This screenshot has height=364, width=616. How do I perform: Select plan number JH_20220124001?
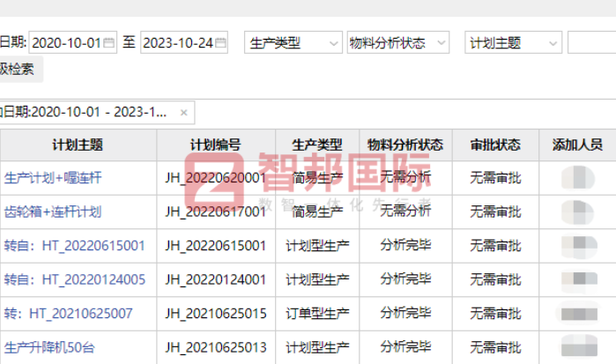pyautogui.click(x=216, y=279)
